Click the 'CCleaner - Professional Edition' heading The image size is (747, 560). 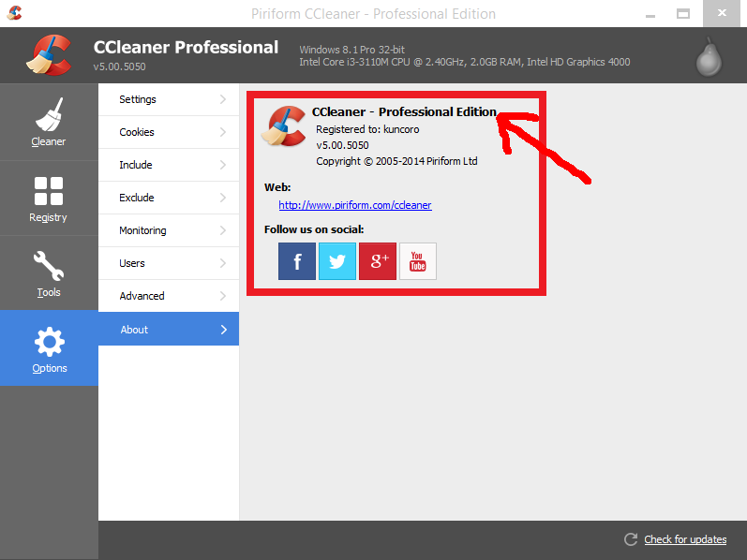[x=404, y=111]
